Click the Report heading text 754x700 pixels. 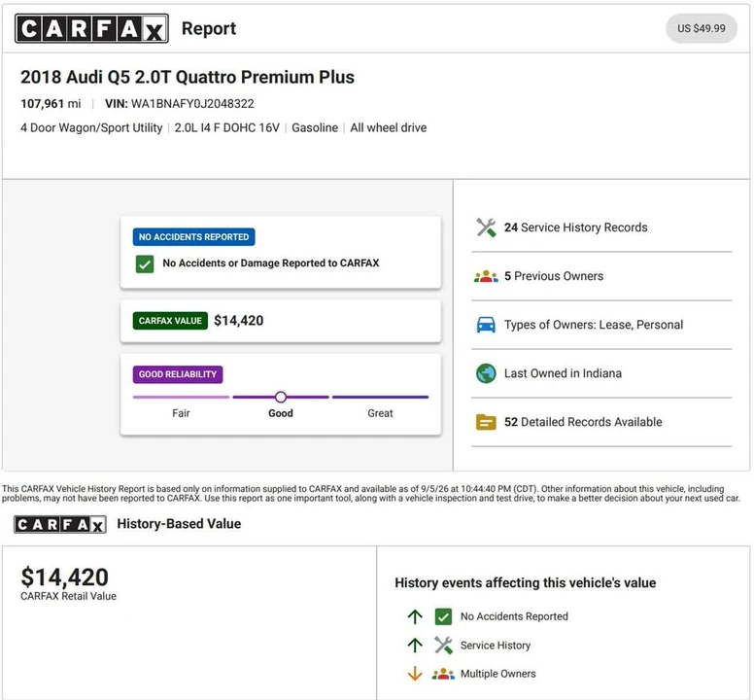click(x=209, y=28)
